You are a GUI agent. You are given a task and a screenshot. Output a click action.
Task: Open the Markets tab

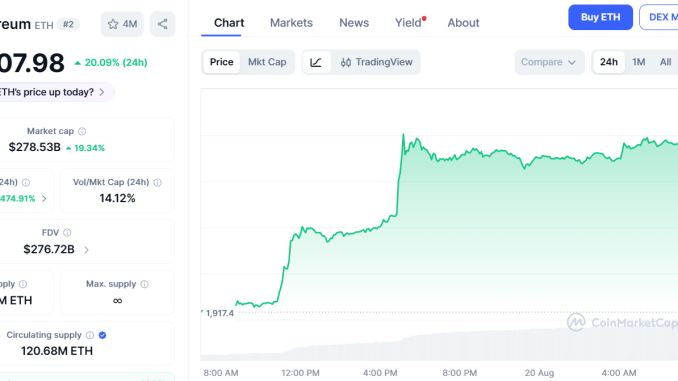tap(291, 23)
